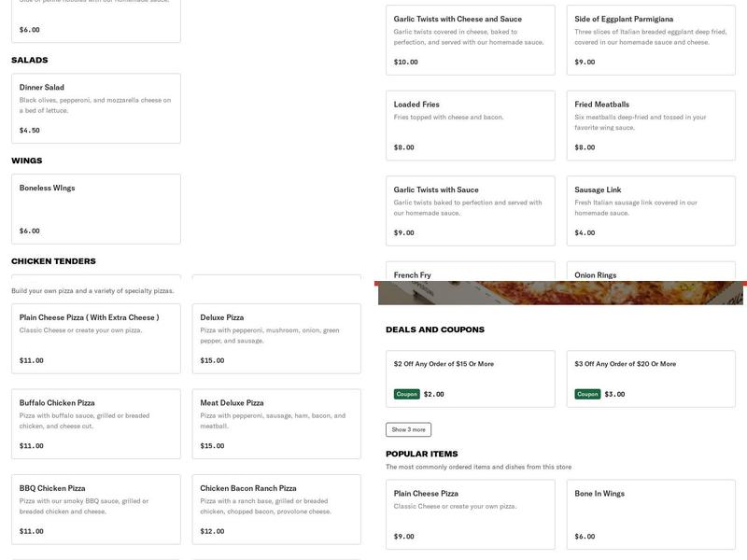Open Garlic Twists with Cheese and Sauce

(x=470, y=40)
